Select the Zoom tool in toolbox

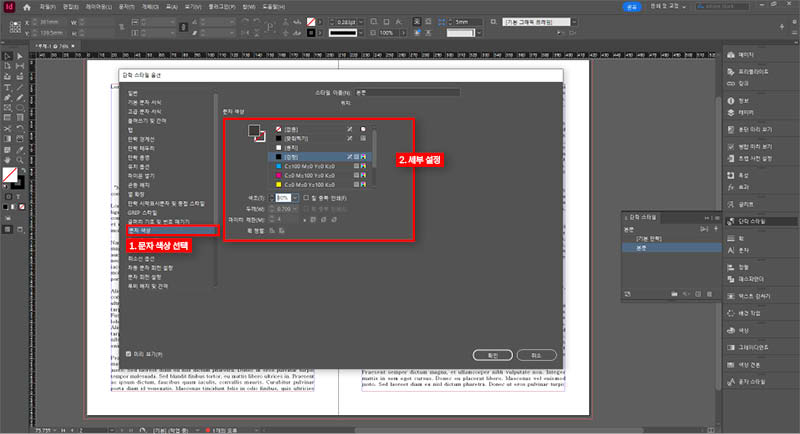pyautogui.click(x=19, y=160)
